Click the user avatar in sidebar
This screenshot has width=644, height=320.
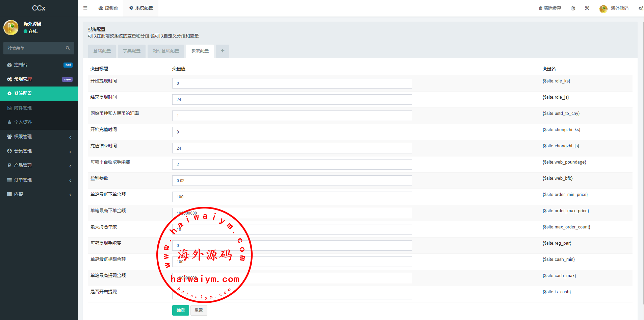click(11, 27)
